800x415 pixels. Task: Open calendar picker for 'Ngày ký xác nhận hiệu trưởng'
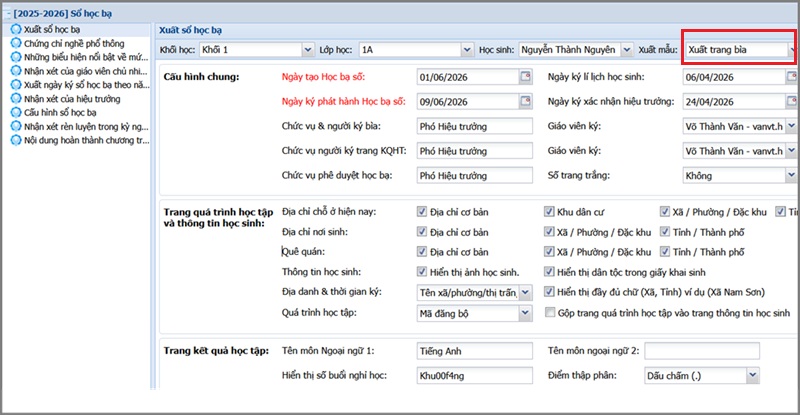click(x=791, y=101)
